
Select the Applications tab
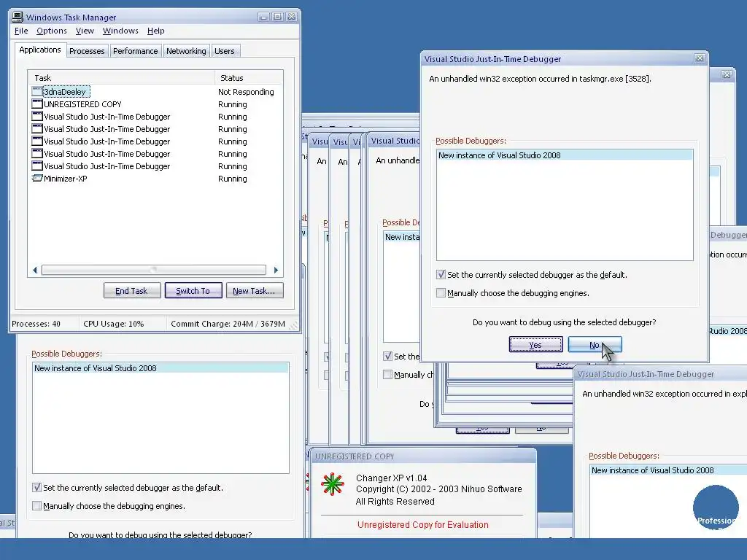(x=40, y=50)
